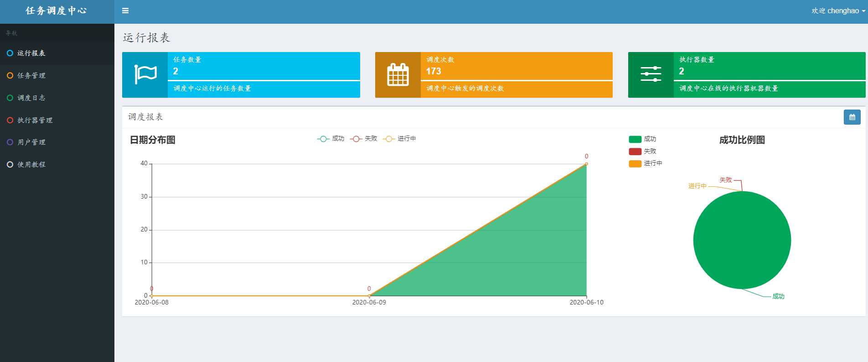Click the 日期分布图 chart title
The image size is (868, 362).
pos(153,140)
